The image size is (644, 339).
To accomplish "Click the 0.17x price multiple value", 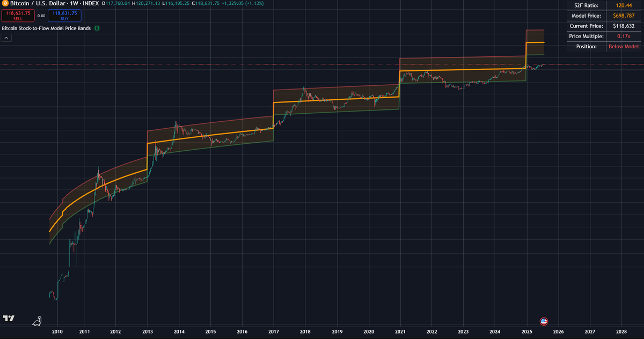I will pos(624,36).
